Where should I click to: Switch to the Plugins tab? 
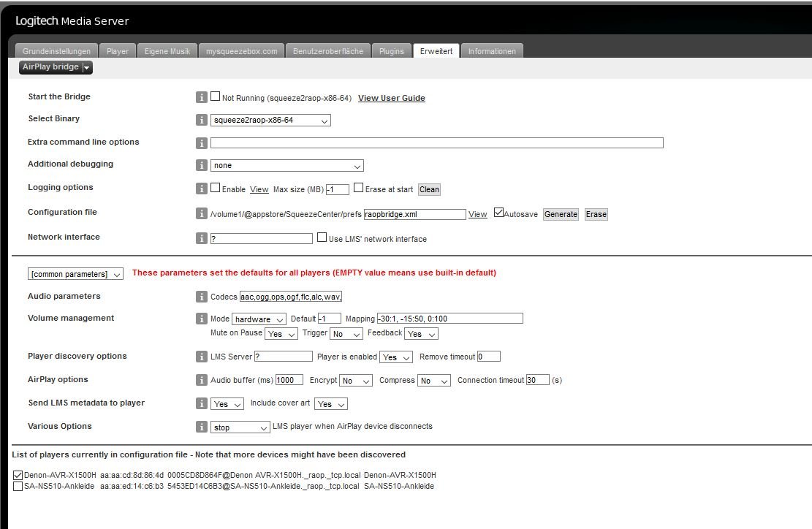pos(392,51)
